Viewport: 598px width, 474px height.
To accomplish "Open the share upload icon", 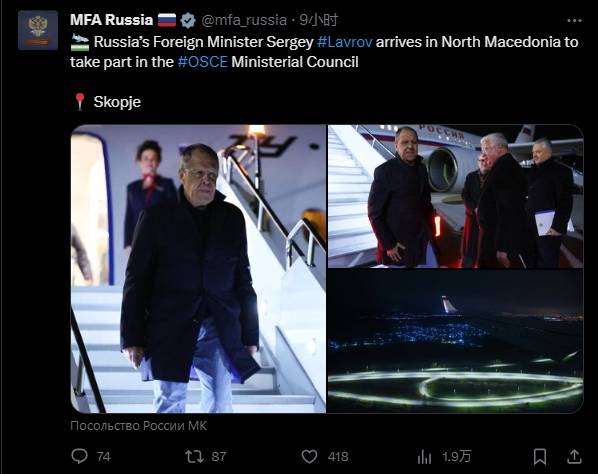I will tap(574, 456).
